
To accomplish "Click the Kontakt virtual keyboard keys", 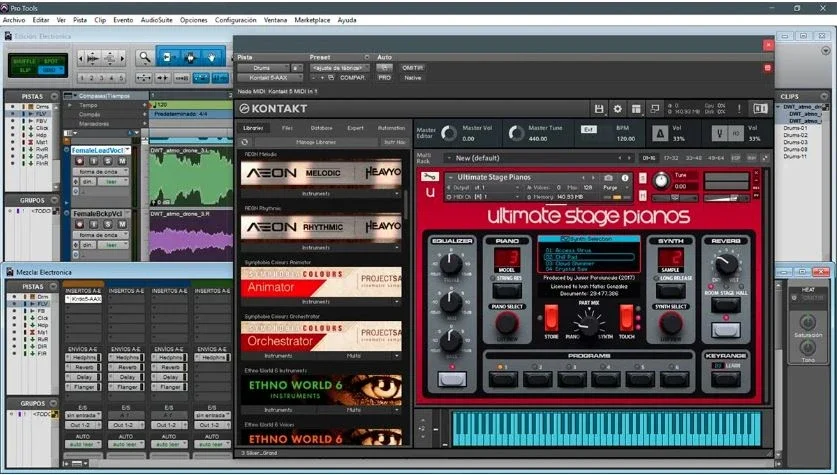I will point(606,428).
